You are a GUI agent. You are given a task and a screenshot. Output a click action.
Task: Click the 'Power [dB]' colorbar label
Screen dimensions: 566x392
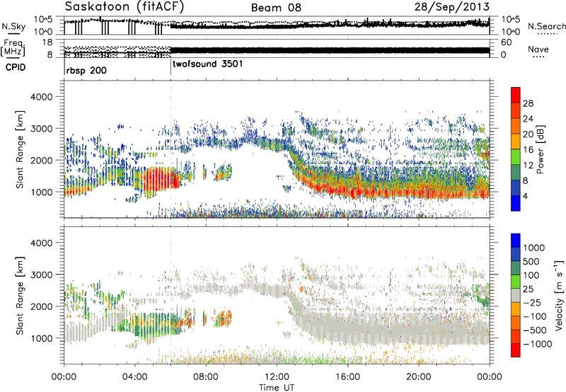tap(541, 149)
